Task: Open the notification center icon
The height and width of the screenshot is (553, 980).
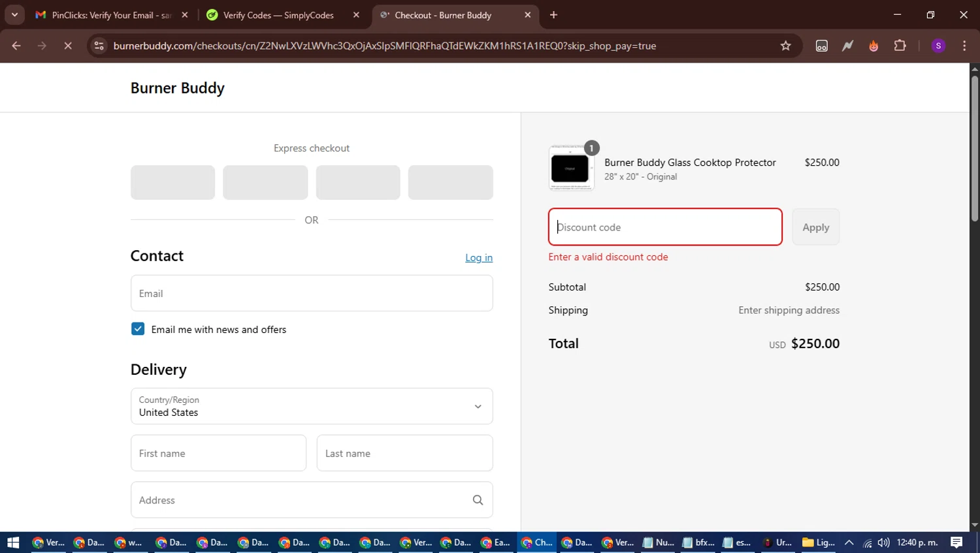Action: tap(956, 543)
